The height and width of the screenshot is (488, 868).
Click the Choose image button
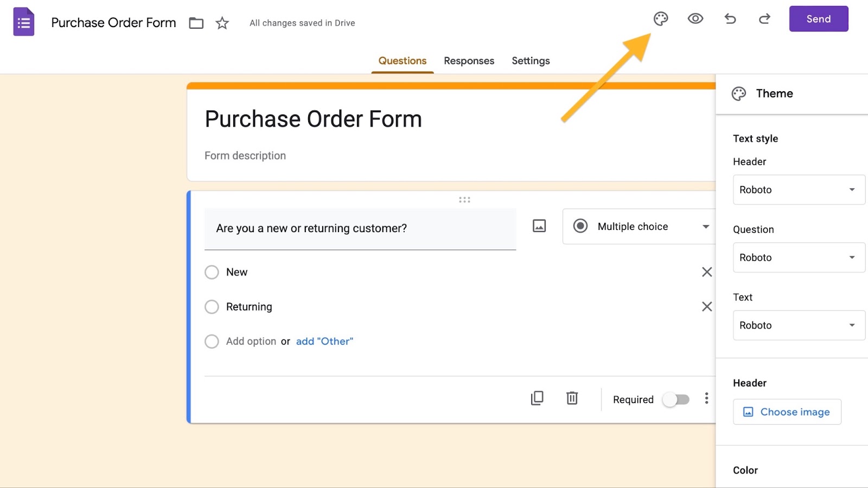[x=787, y=412]
